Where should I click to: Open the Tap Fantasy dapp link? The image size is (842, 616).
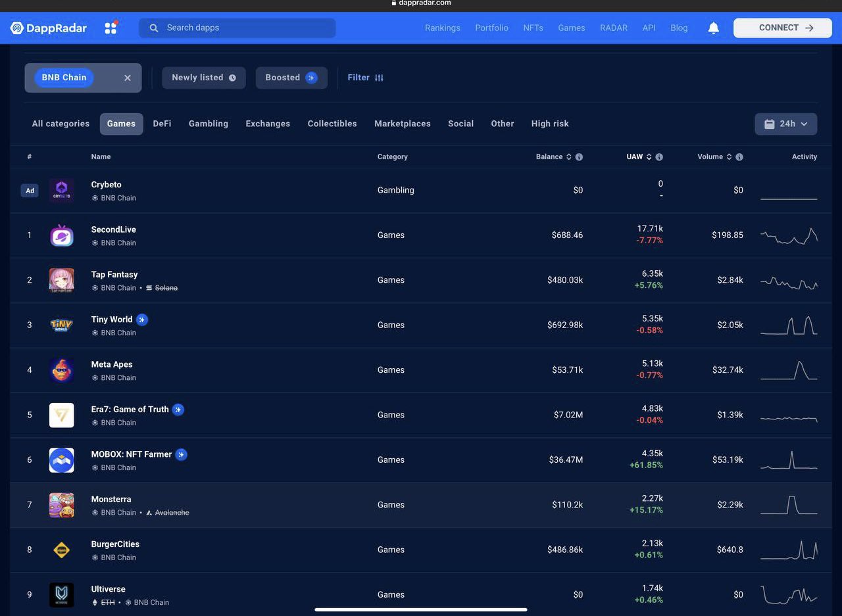coord(114,275)
